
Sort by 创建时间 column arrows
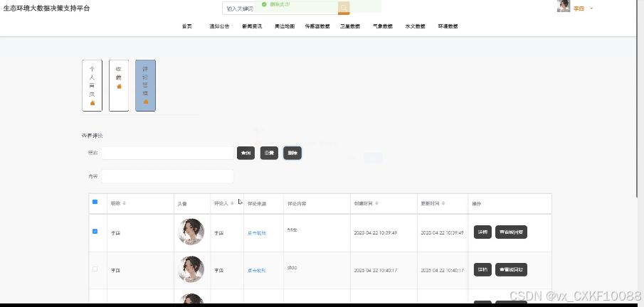pyautogui.click(x=376, y=203)
